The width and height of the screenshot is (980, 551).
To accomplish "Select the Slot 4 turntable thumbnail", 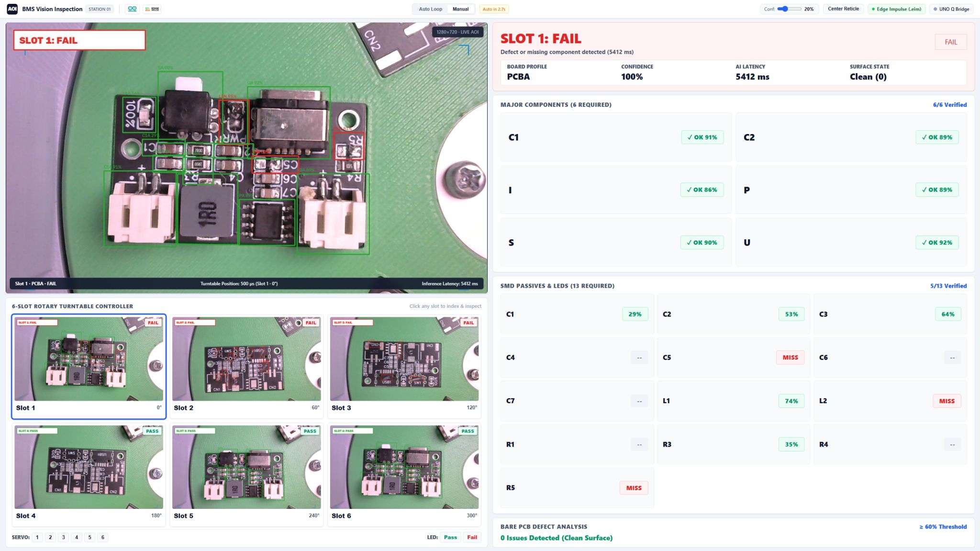I will (x=89, y=475).
